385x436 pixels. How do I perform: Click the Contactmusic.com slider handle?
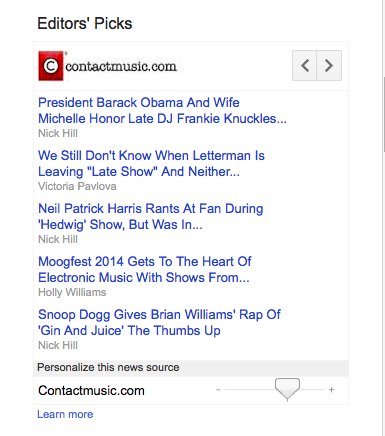point(287,388)
